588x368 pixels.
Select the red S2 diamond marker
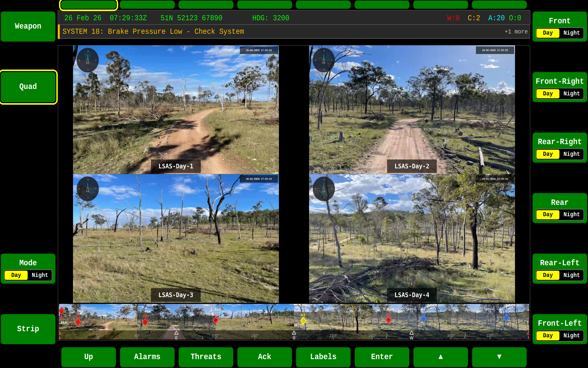pyautogui.click(x=388, y=320)
